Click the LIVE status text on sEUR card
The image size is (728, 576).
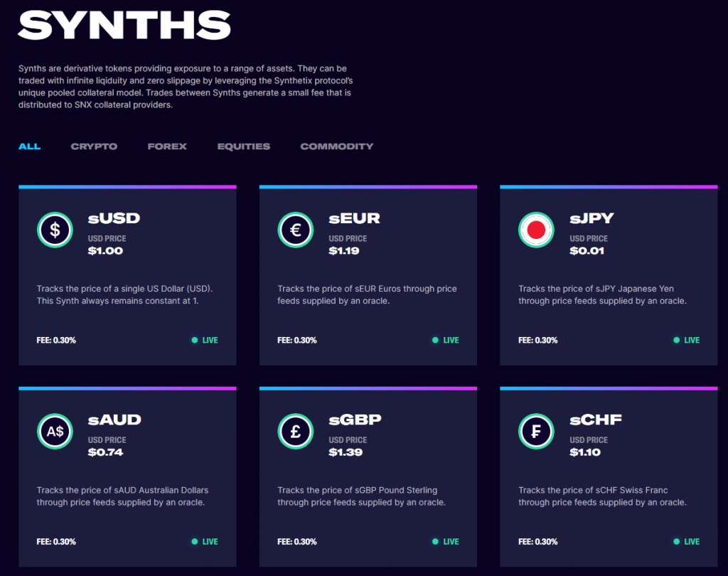(451, 340)
